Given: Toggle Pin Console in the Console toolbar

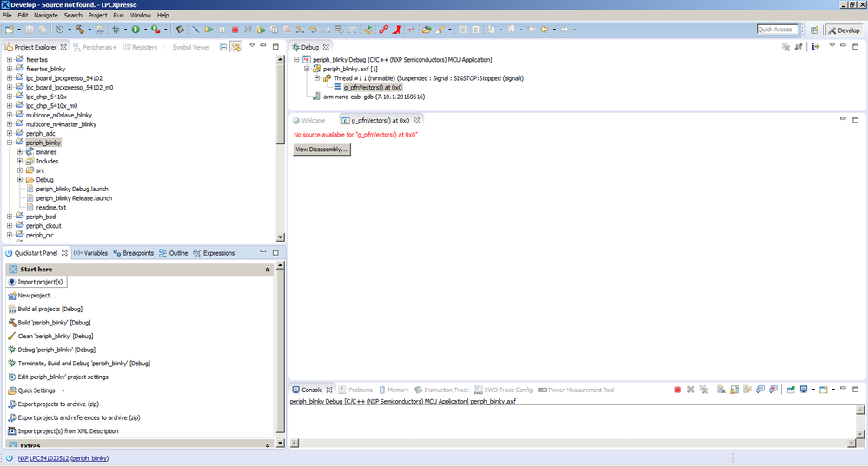Looking at the screenshot, I should coord(791,390).
